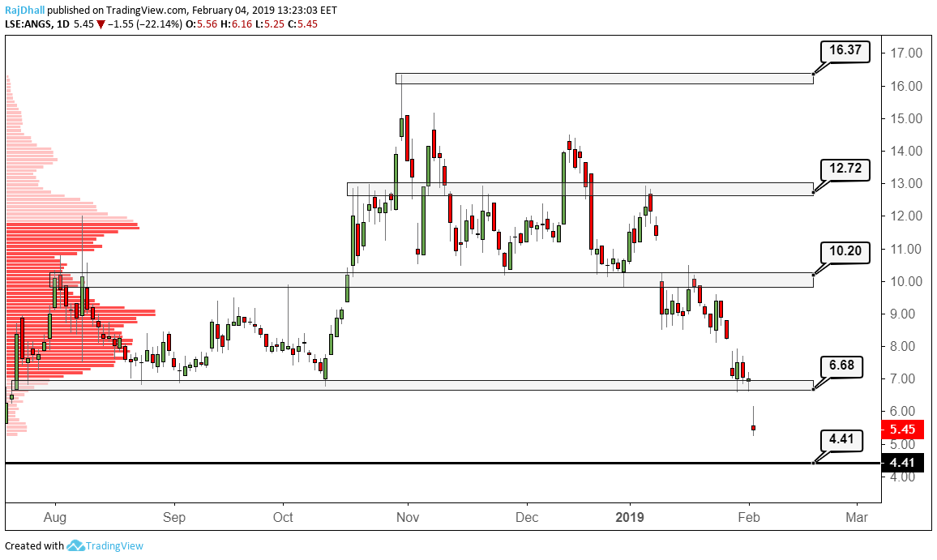The image size is (937, 560).
Task: Click the LSE:ANGS symbol label
Action: pyautogui.click(x=28, y=24)
